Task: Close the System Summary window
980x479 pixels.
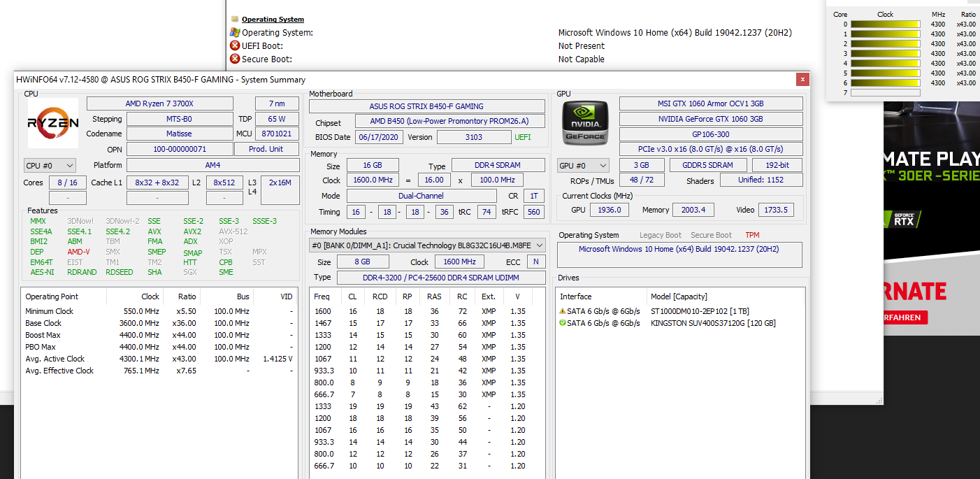Action: pos(803,79)
